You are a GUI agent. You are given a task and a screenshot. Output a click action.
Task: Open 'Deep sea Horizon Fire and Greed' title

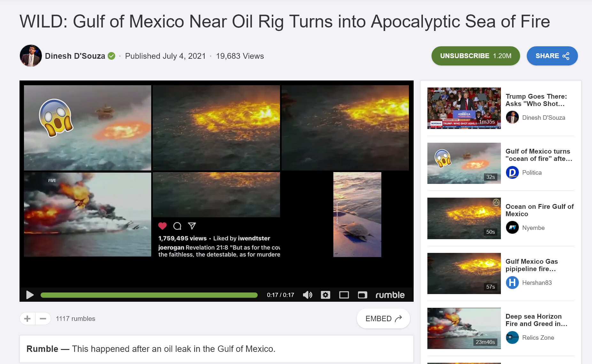[x=536, y=320]
